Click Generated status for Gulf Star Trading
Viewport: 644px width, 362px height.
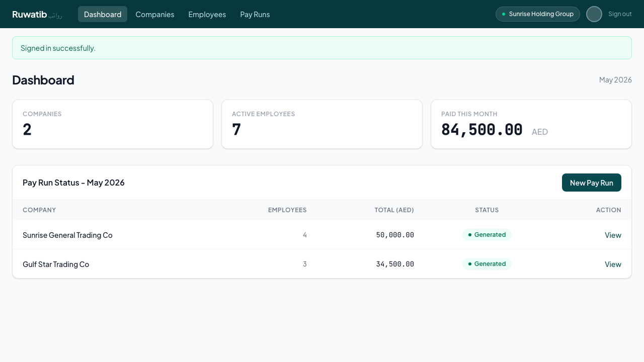tap(487, 264)
